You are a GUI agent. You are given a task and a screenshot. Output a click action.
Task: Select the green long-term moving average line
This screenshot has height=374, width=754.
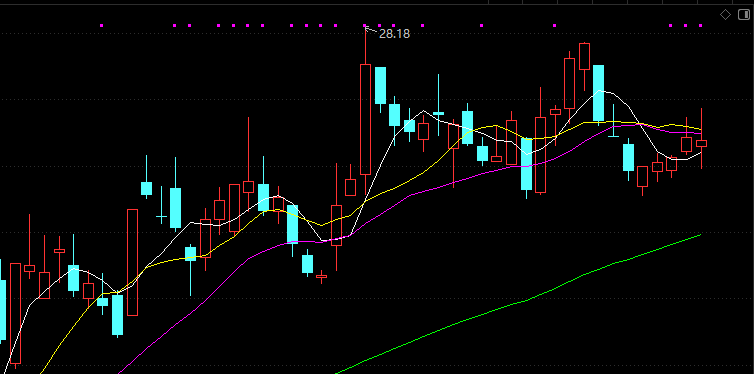(529, 300)
